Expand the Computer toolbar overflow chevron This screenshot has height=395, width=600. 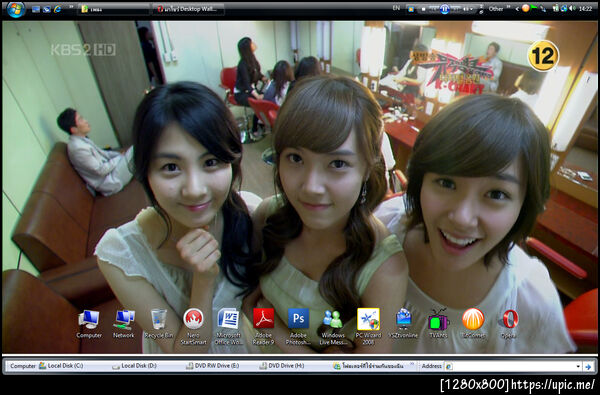[x=412, y=364]
